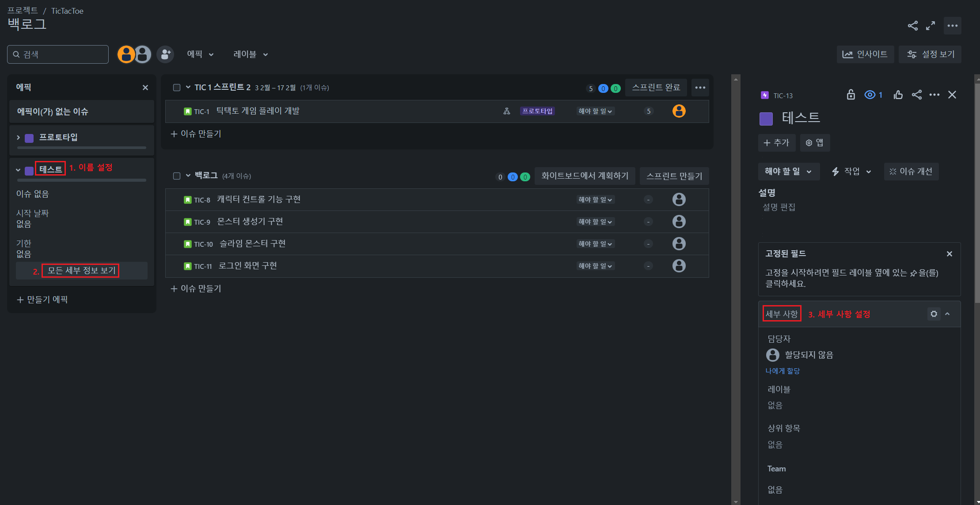Viewport: 980px width, 505px height.
Task: Check the 백로그 section checkbox
Action: click(177, 176)
